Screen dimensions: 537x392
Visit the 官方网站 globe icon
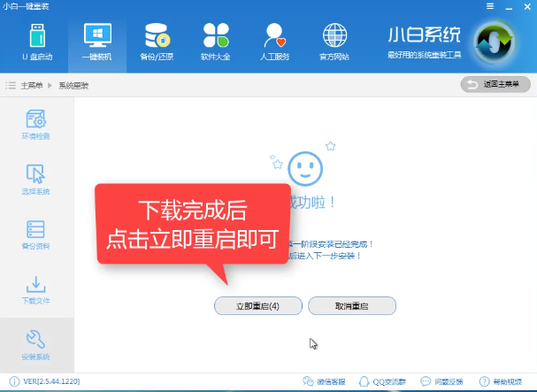tap(334, 42)
